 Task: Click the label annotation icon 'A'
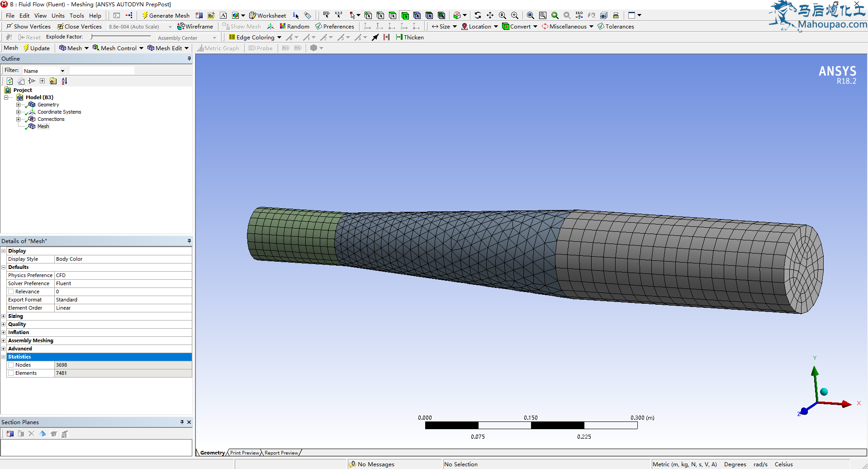pyautogui.click(x=223, y=15)
